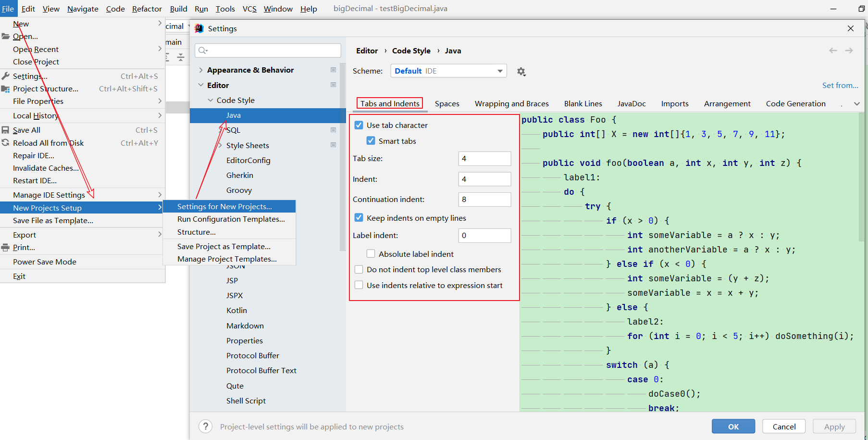868x440 pixels.
Task: Close the Settings dialog with the X
Action: point(851,28)
